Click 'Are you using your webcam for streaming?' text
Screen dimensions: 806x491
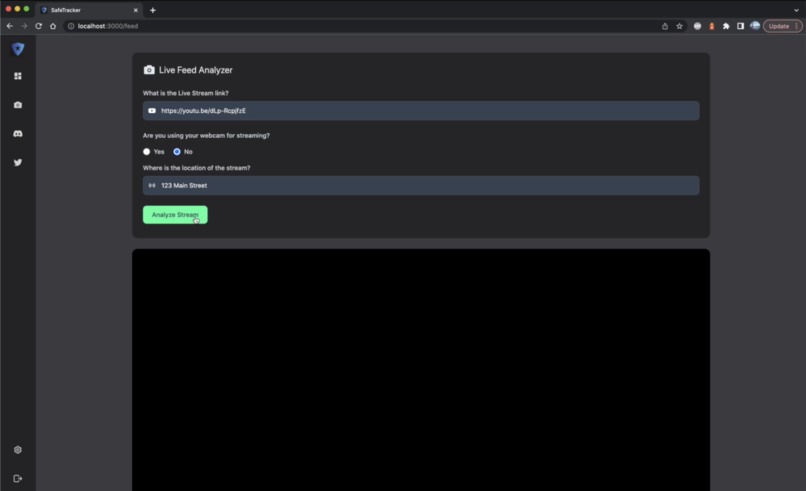(206, 136)
